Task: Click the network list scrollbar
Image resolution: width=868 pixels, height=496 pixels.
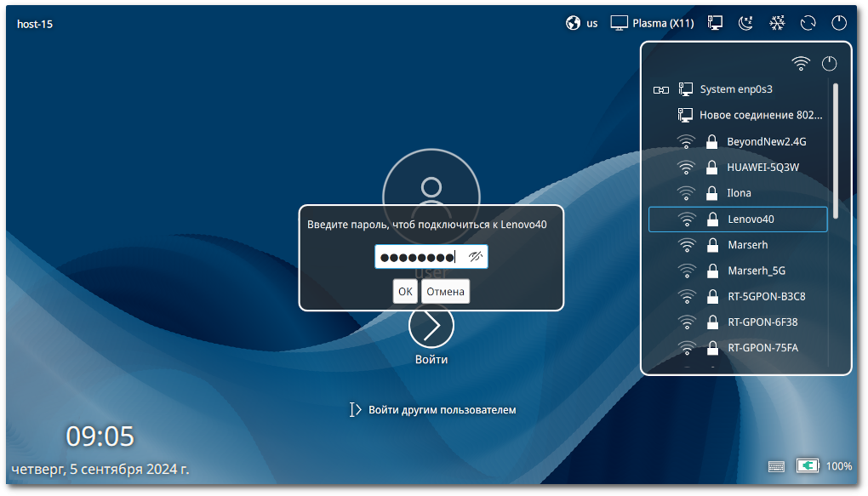Action: click(x=836, y=149)
